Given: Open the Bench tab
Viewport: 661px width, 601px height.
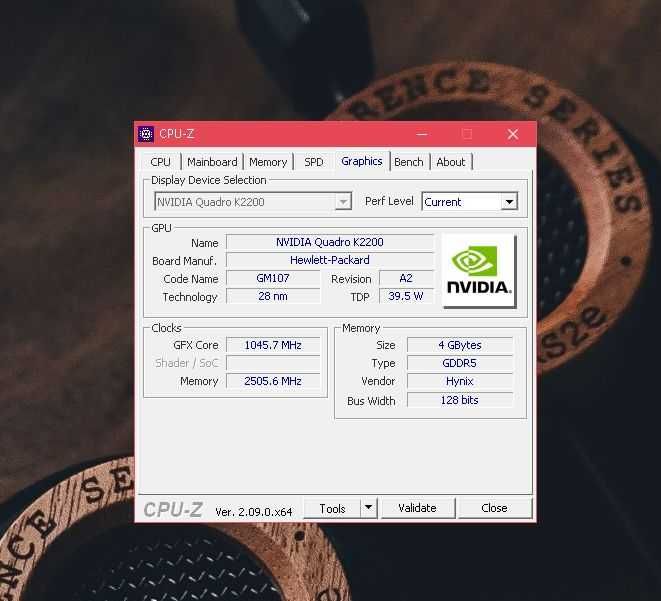Looking at the screenshot, I should pyautogui.click(x=408, y=162).
